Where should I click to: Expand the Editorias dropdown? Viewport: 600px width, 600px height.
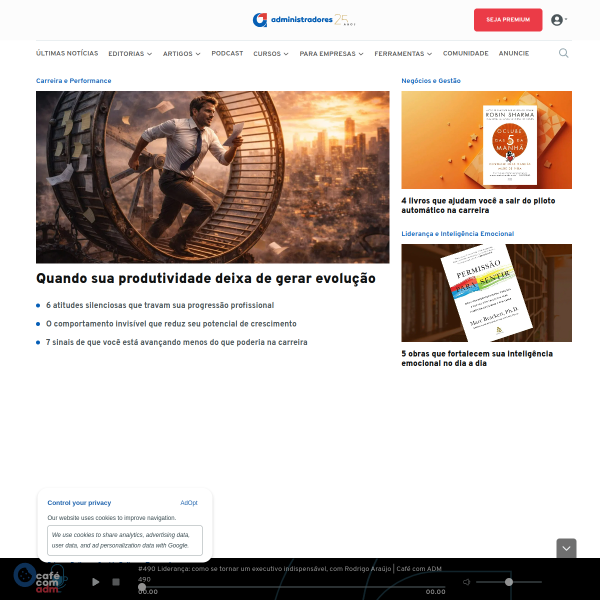point(130,54)
